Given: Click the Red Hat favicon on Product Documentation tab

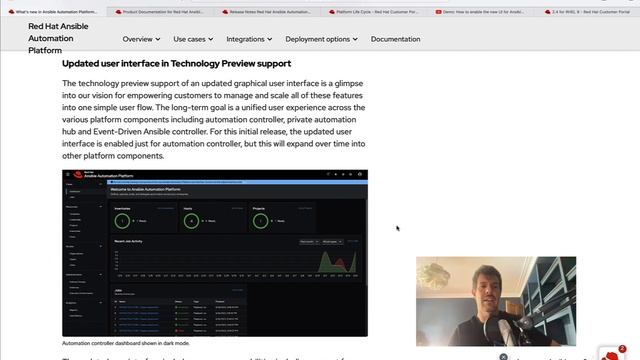Looking at the screenshot, I should pos(118,12).
